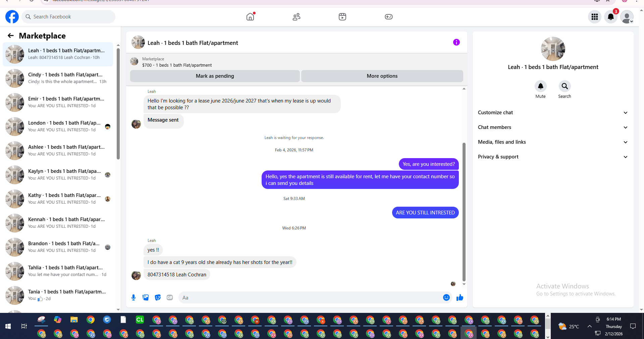
Task: Click the 'ARE YOU STILL INTRESTED' message bubble
Action: tap(425, 213)
